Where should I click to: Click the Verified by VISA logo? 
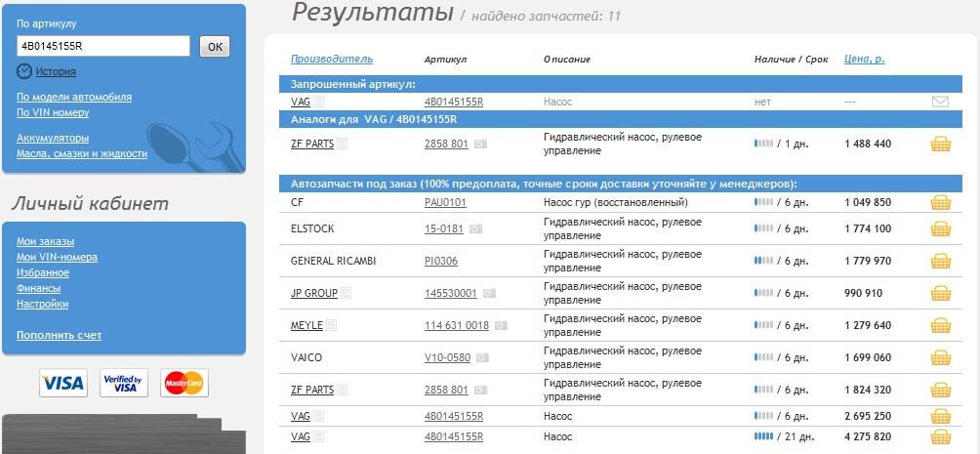[124, 383]
